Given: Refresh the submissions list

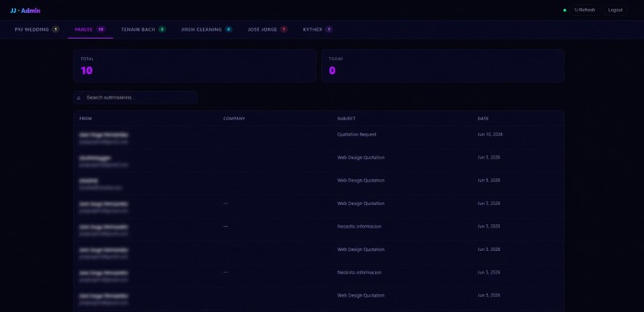Looking at the screenshot, I should [x=585, y=10].
